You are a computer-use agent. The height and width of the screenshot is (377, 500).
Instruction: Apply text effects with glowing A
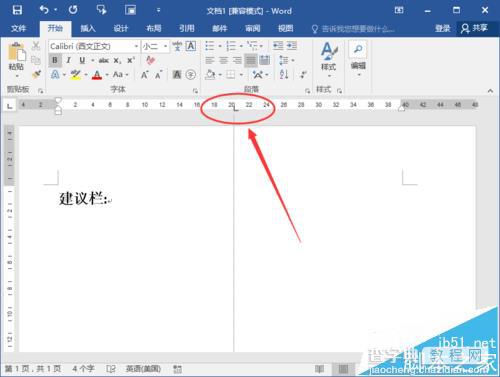pos(55,74)
